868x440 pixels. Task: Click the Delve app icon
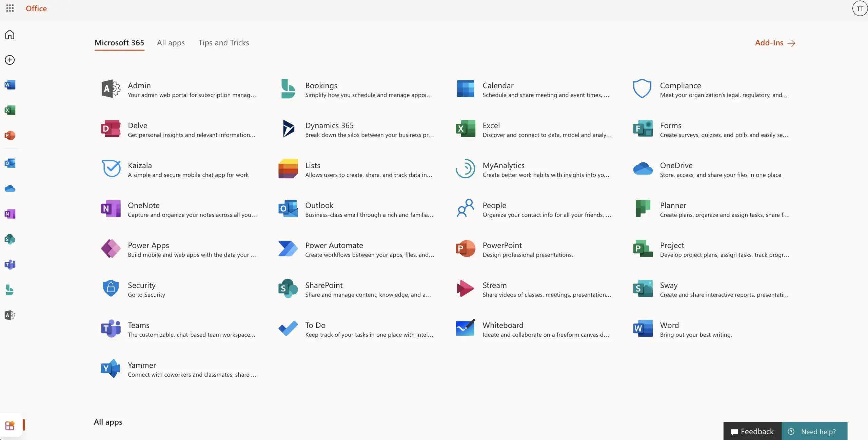click(111, 128)
